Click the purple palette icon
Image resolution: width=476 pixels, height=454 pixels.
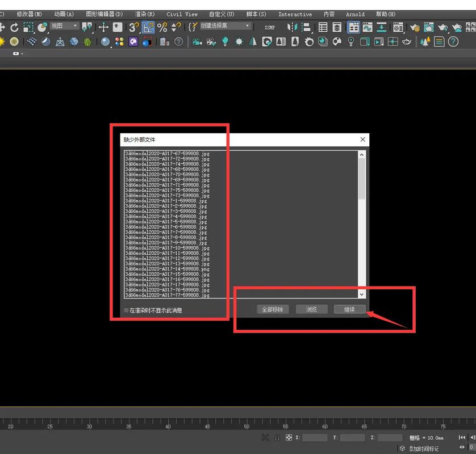(133, 41)
